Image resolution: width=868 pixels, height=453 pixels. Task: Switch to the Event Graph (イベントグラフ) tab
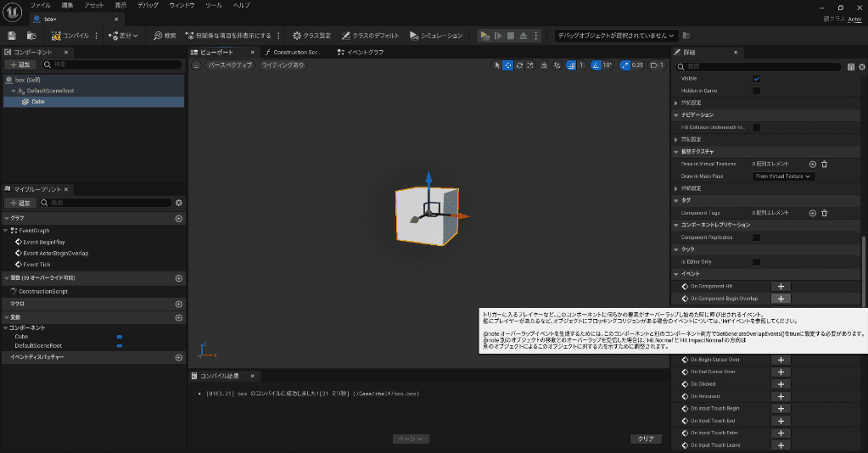tap(361, 52)
